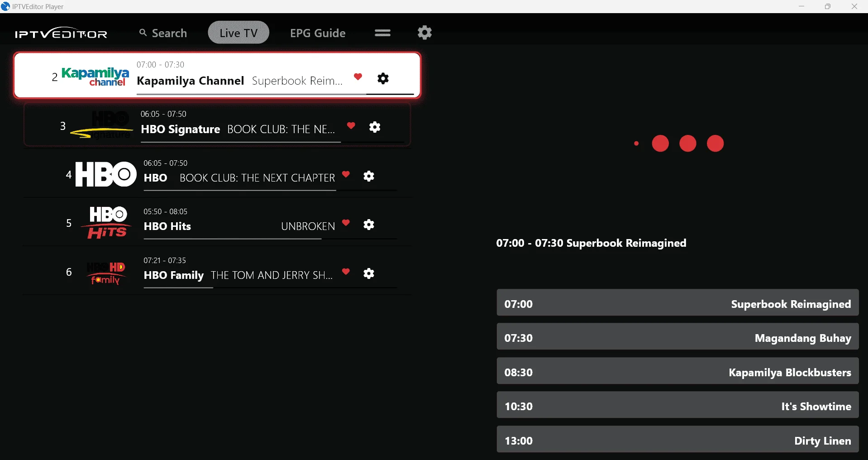Toggle favorite heart for HBO Family
Viewport: 868px width, 460px height.
346,272
